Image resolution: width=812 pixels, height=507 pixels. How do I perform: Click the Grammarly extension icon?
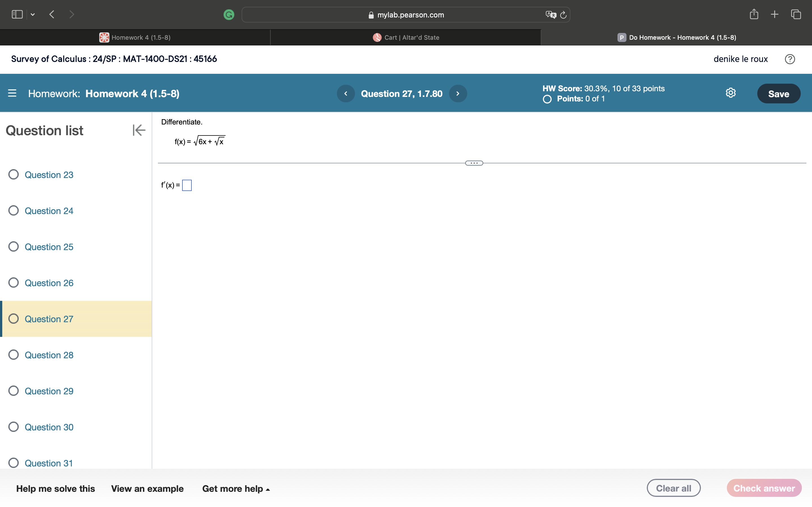click(x=229, y=14)
